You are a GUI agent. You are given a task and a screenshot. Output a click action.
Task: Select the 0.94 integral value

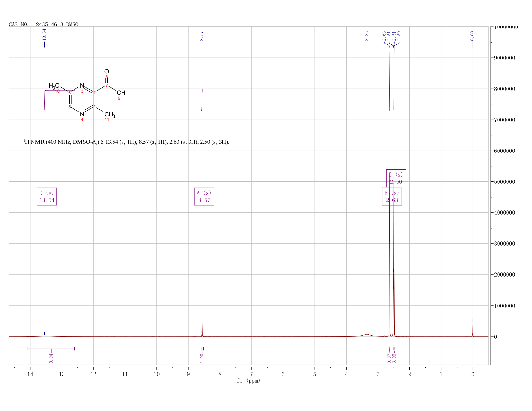[51, 358]
